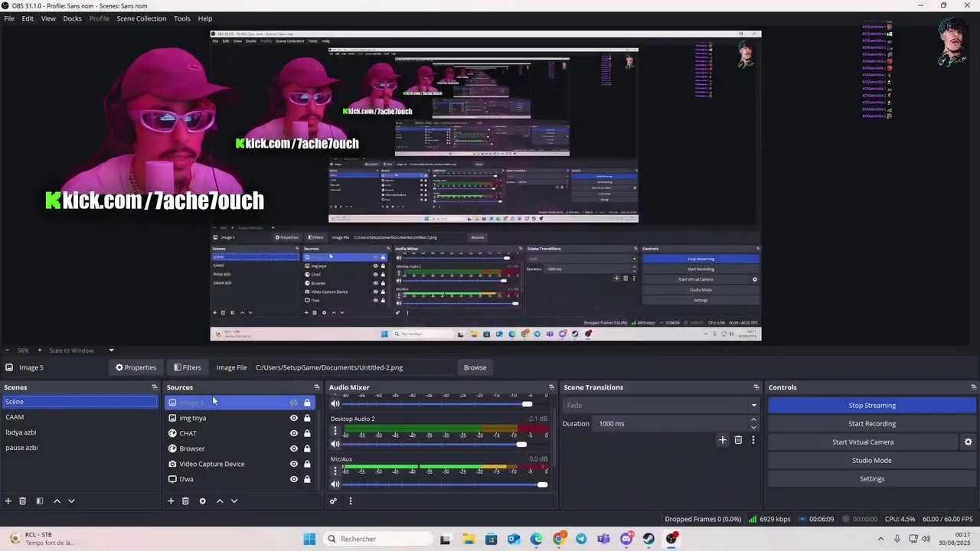
Task: Undock the Audio Mixer panel icon
Action: pos(551,387)
